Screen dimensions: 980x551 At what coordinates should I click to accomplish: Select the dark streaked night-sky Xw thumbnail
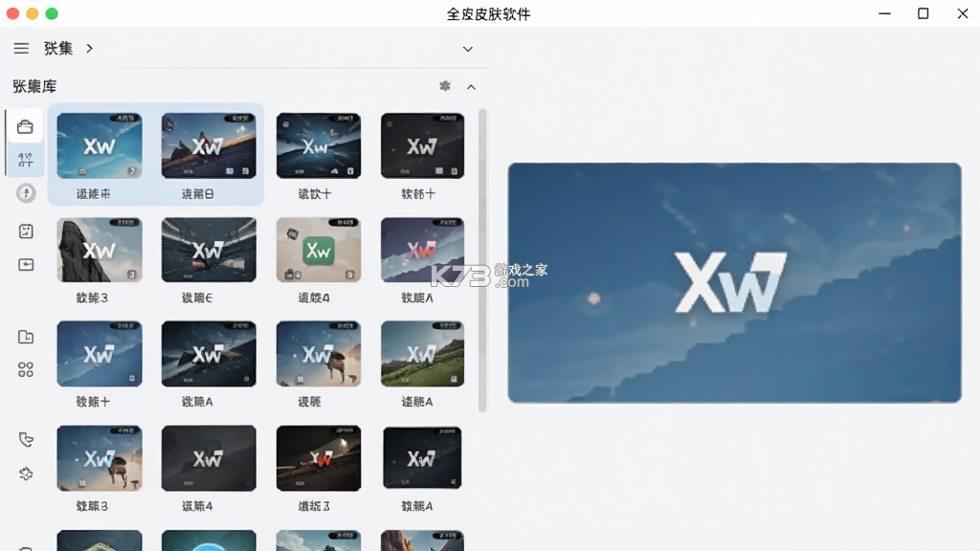click(318, 145)
